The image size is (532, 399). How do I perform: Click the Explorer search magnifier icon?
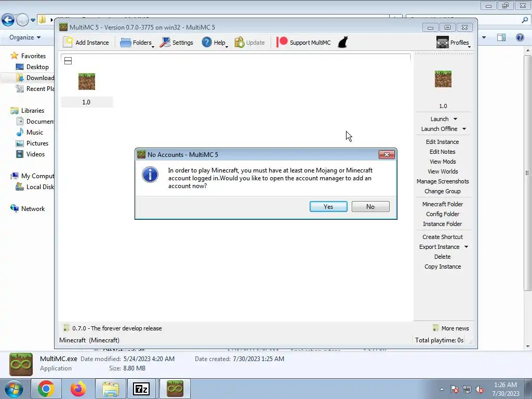coord(525,20)
